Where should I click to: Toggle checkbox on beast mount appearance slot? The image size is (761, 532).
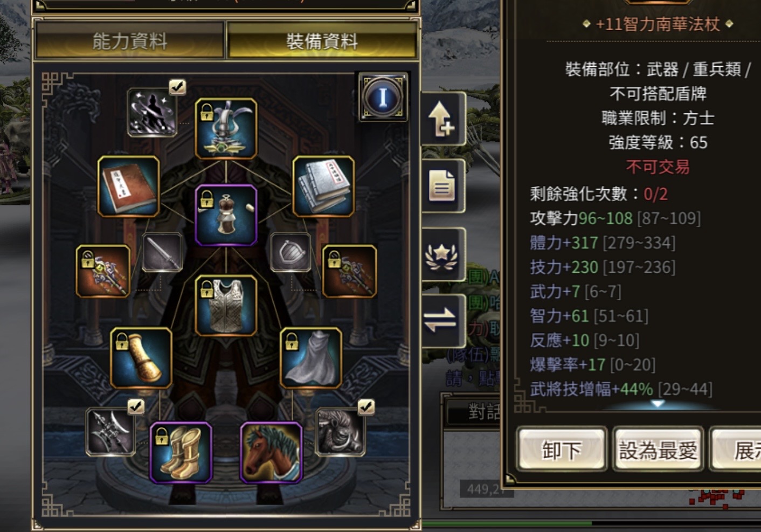[x=366, y=406]
